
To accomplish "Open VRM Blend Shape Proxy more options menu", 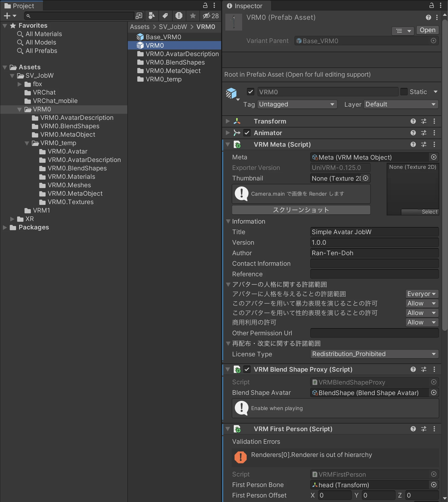I will pyautogui.click(x=434, y=369).
